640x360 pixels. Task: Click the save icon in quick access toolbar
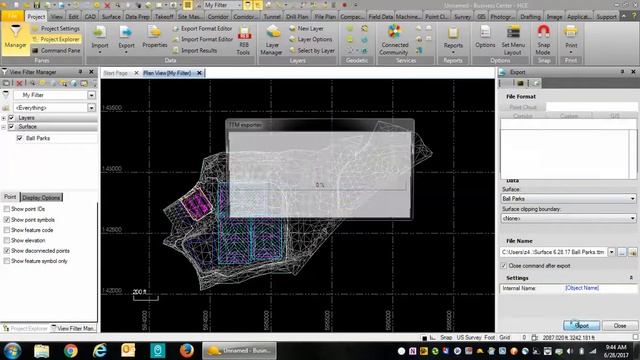(x=37, y=5)
